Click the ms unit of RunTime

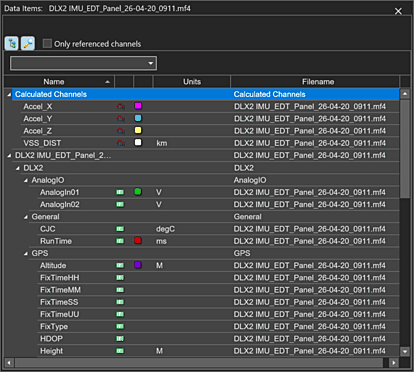coord(161,241)
